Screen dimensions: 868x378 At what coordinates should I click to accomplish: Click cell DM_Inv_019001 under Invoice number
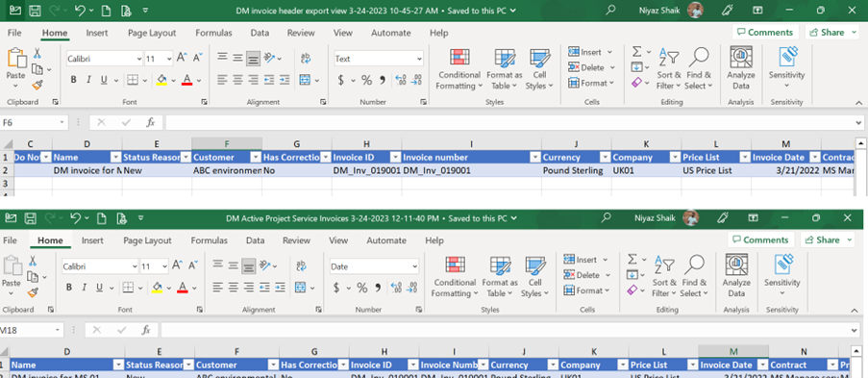pos(472,170)
